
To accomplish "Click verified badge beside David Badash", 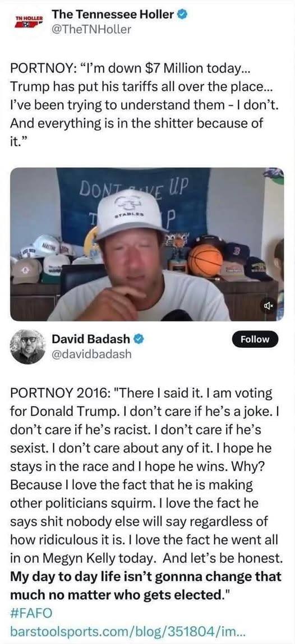I will click(139, 339).
